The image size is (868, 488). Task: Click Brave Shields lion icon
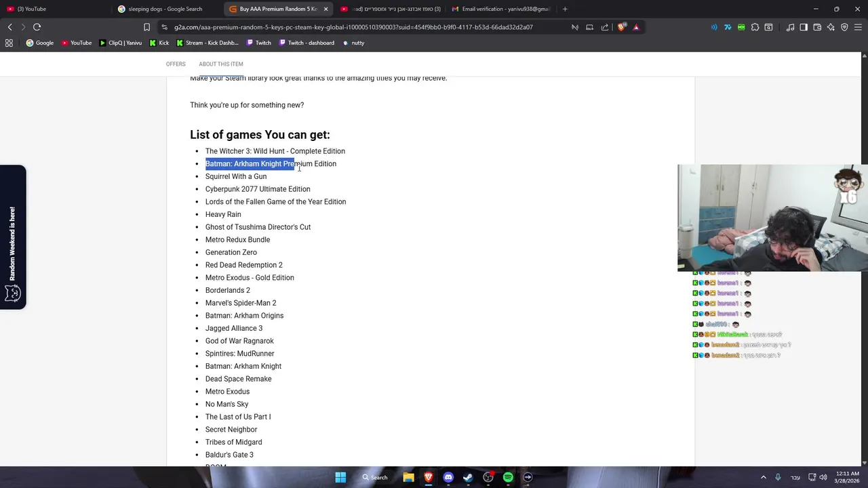[x=621, y=27]
